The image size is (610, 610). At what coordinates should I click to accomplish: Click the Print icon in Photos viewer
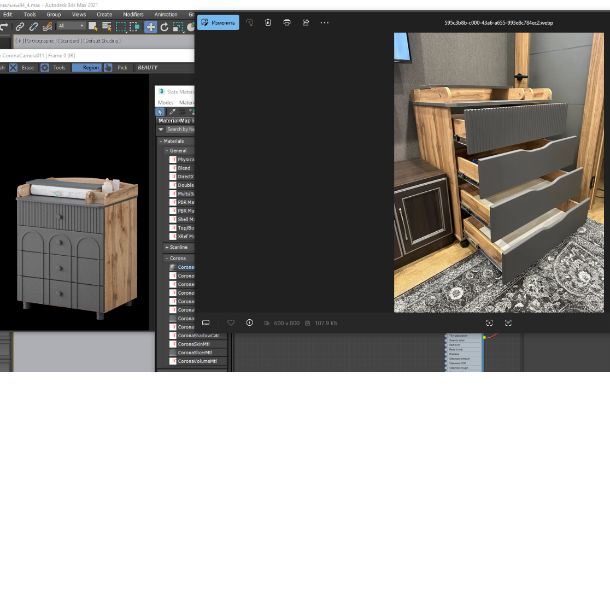point(287,22)
